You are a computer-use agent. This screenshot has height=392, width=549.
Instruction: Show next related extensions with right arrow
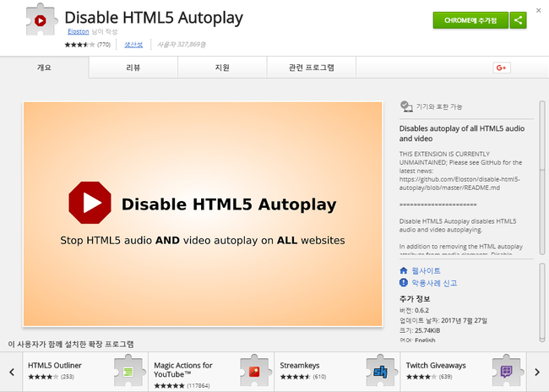click(537, 372)
